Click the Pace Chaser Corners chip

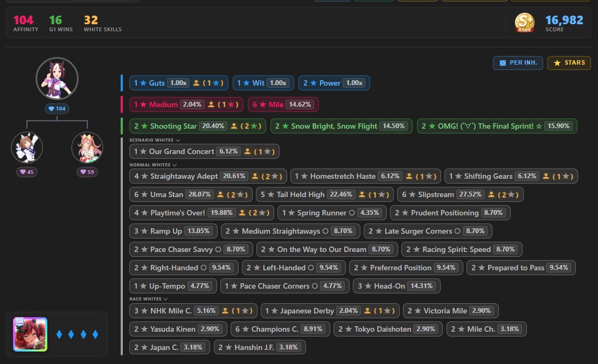coord(285,286)
